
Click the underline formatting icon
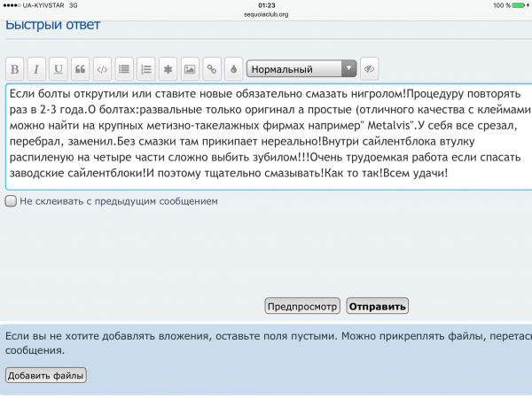pyautogui.click(x=59, y=68)
